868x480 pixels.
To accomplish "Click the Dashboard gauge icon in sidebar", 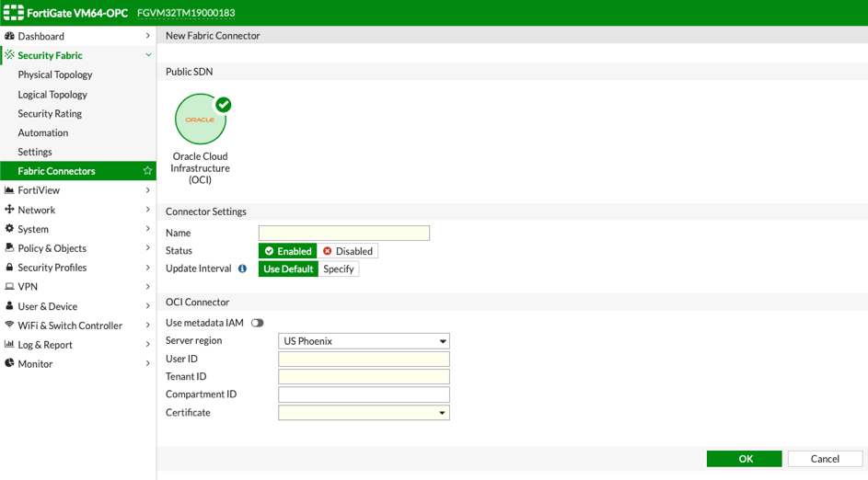I will (x=9, y=36).
